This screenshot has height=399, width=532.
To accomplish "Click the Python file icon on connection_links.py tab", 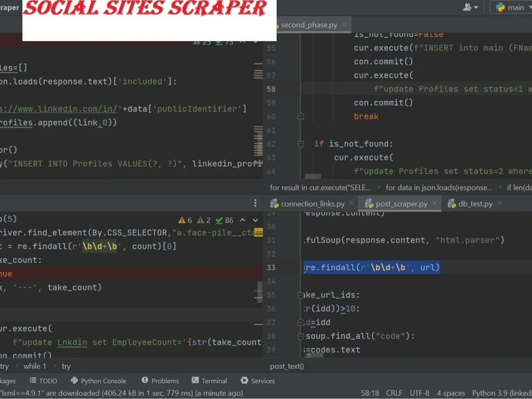I will pos(274,204).
